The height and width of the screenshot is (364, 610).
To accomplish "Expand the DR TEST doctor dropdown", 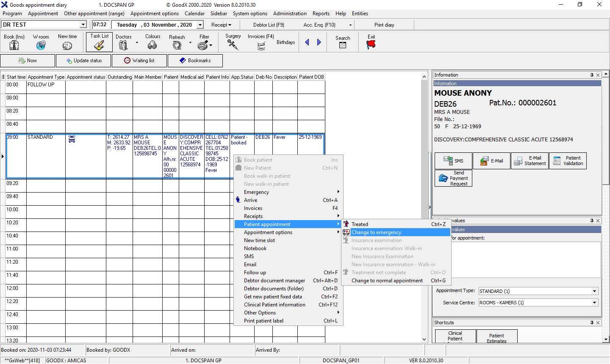I will [x=83, y=25].
